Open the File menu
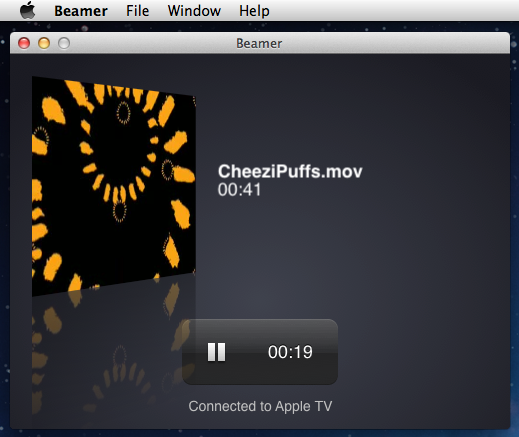This screenshot has height=437, width=519. (137, 11)
